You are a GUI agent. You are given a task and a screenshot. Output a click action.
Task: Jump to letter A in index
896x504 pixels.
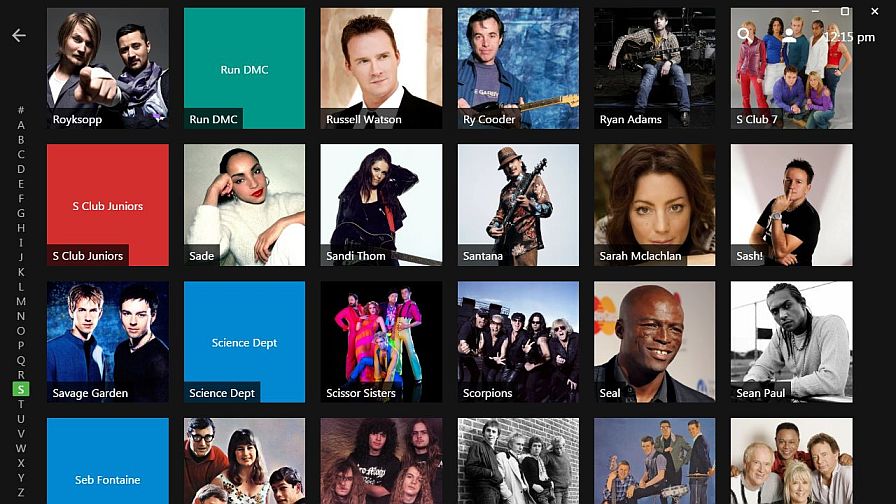[21, 125]
